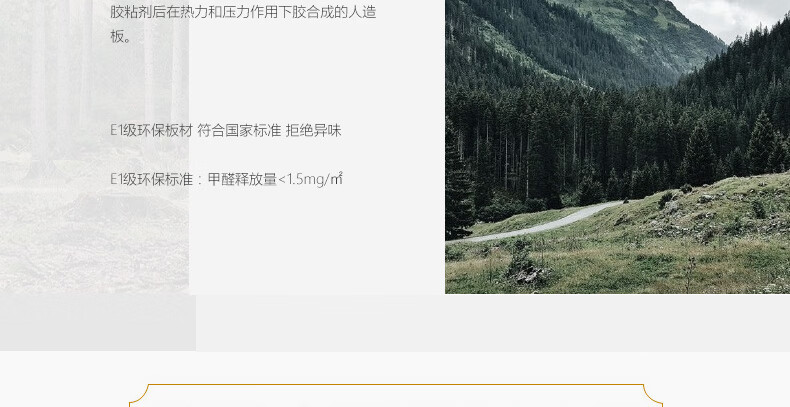Click the gray band beneath the faded forest image
Screen dimensions: 790x407
pyautogui.click(x=98, y=322)
